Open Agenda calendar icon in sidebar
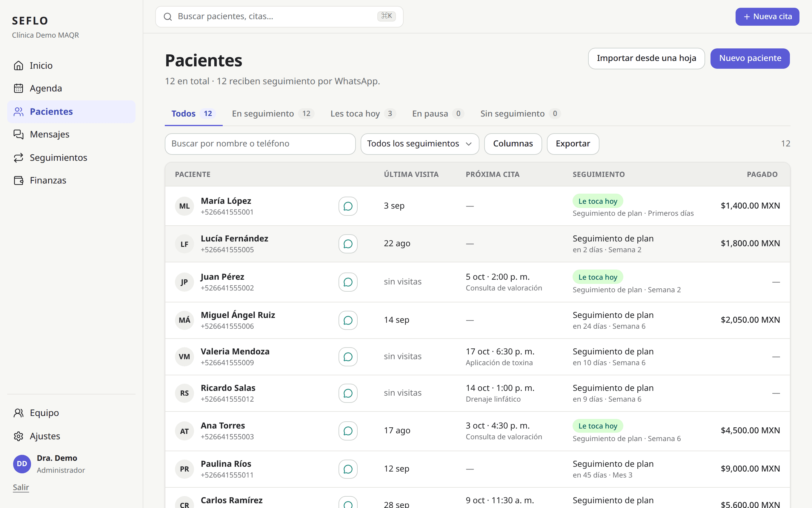Screen dimensions: 812x508 coord(19,88)
